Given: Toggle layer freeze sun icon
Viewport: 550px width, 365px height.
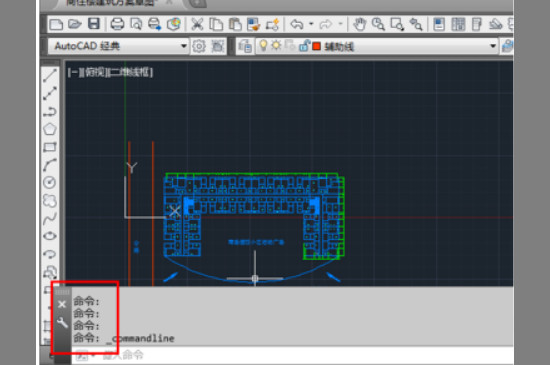Looking at the screenshot, I should tap(276, 46).
